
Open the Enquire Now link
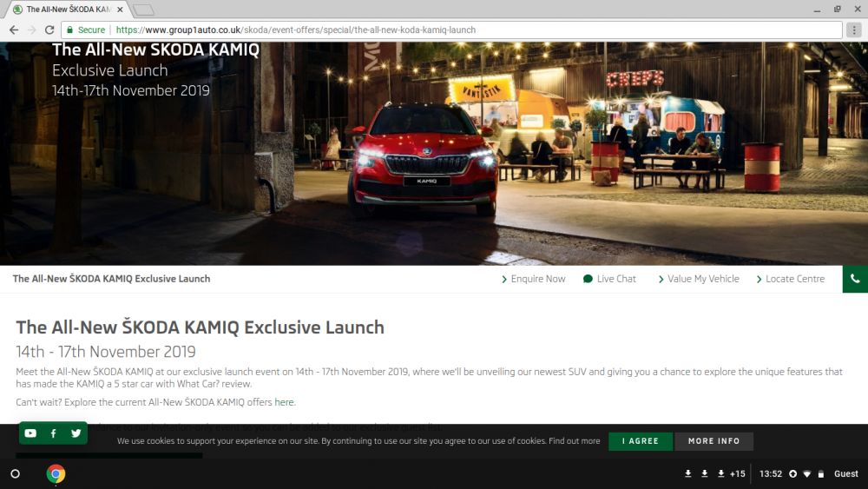[x=533, y=279]
